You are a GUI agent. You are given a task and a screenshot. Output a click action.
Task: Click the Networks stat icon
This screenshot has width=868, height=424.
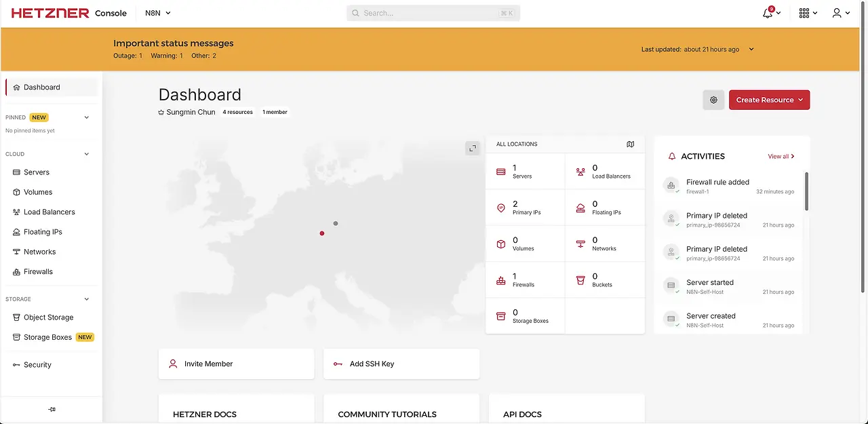pyautogui.click(x=580, y=244)
